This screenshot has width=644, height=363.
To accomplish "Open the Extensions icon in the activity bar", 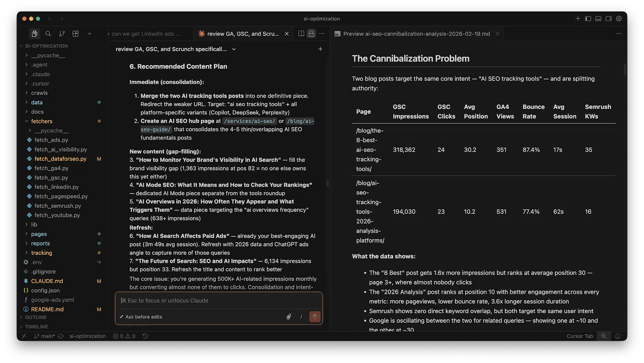I will point(75,34).
